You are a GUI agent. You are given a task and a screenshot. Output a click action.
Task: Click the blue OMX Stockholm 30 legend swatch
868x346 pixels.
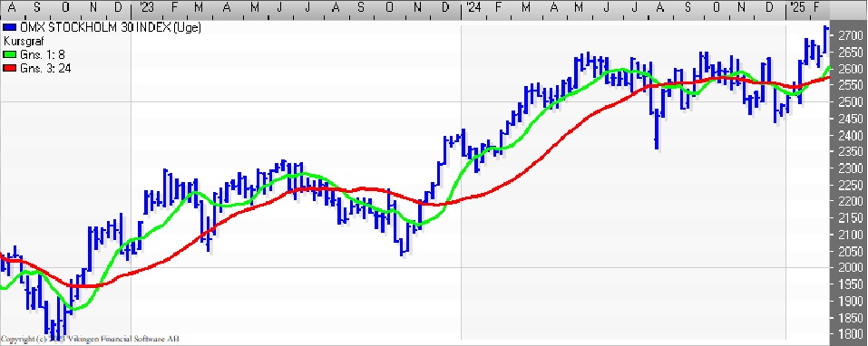(10, 28)
